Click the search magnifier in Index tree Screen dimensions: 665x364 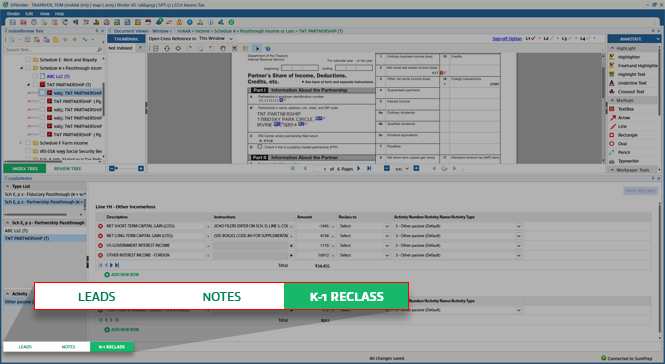point(100,50)
